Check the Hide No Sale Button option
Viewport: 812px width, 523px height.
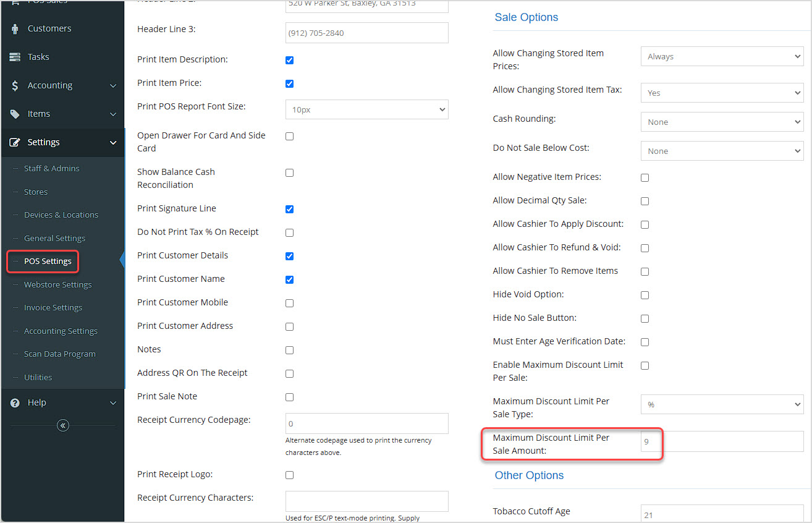pos(645,318)
